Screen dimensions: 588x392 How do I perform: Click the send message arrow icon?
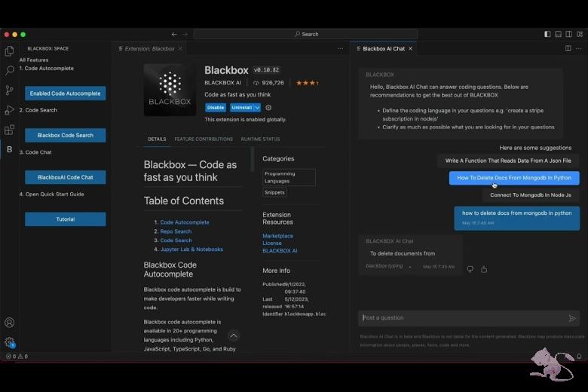tap(572, 318)
